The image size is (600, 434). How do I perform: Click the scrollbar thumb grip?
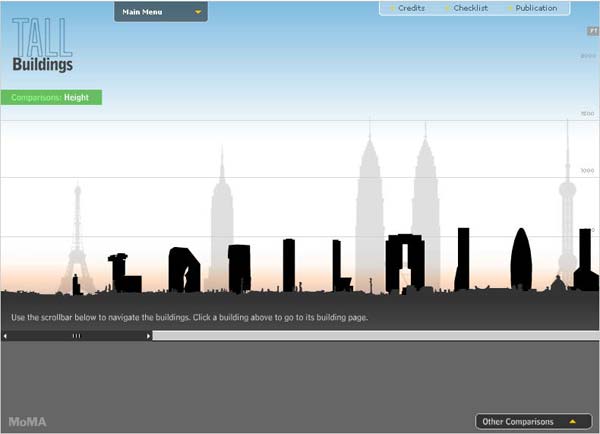(77, 336)
